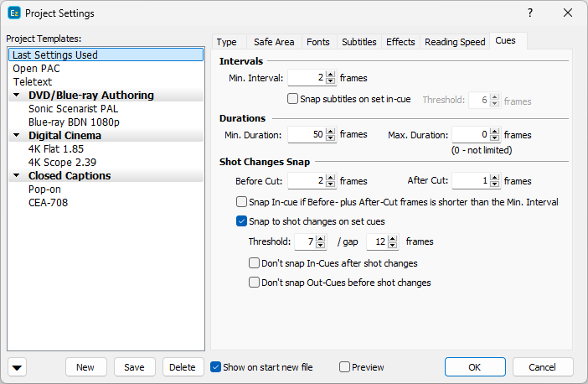Open the Reading Speed tab

click(x=454, y=42)
